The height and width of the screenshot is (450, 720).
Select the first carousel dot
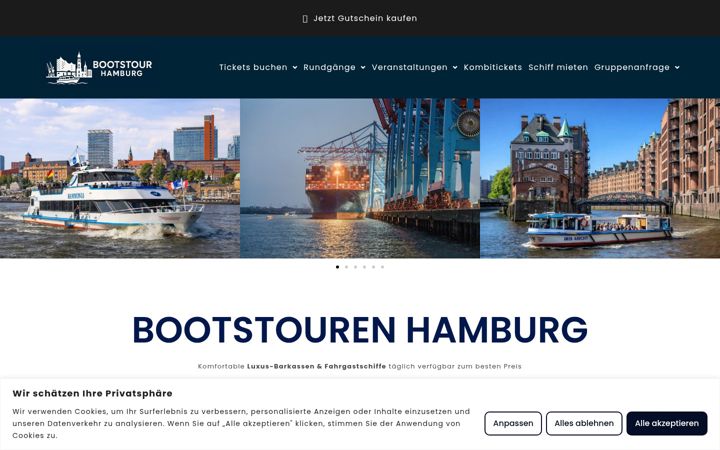click(338, 267)
